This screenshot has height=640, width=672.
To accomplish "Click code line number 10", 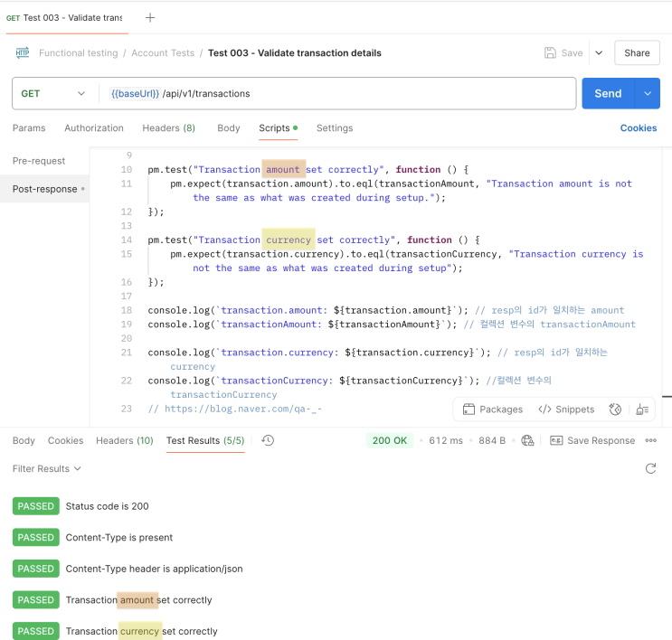I will coord(127,169).
